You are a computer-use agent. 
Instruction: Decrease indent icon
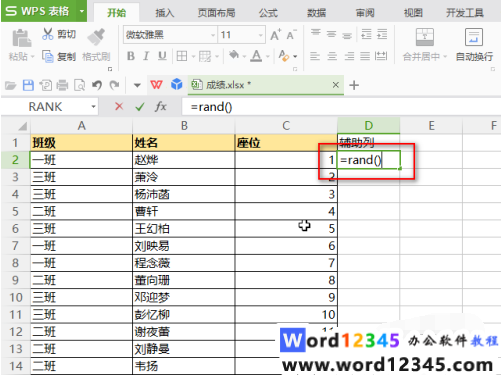(366, 34)
